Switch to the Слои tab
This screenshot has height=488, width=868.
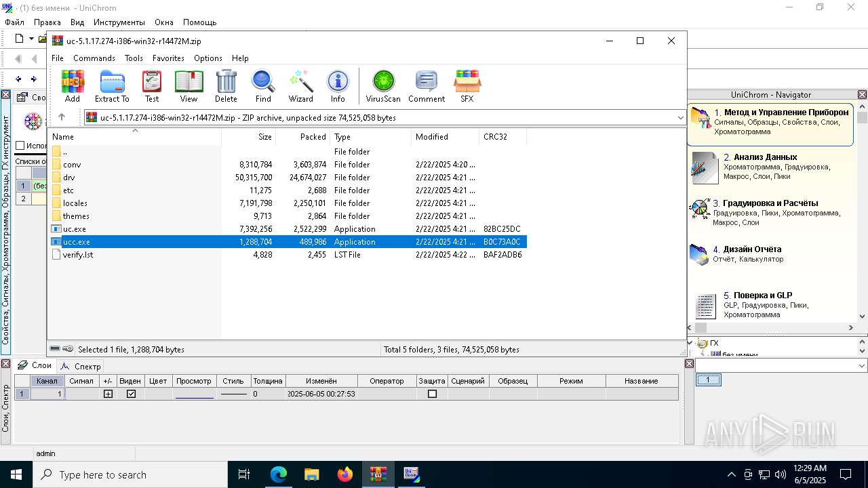[x=35, y=365]
